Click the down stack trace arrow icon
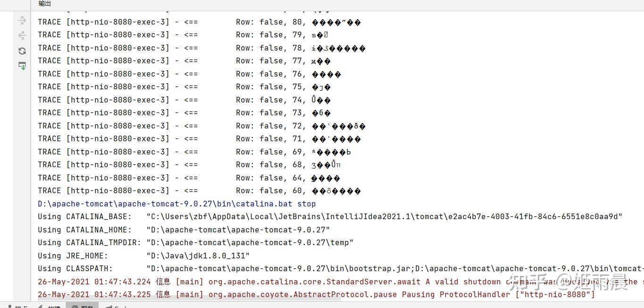Screen dimensions: 644x308 (x=22, y=35)
